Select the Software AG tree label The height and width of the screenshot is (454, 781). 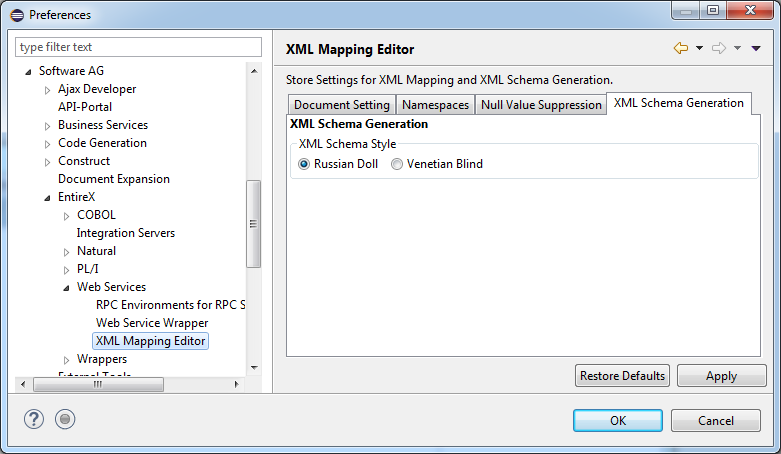[71, 71]
